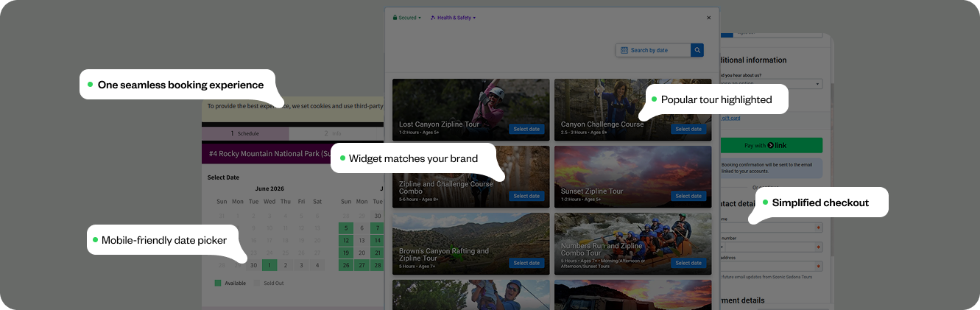
Task: Close the tour listing widget
Action: [x=709, y=18]
